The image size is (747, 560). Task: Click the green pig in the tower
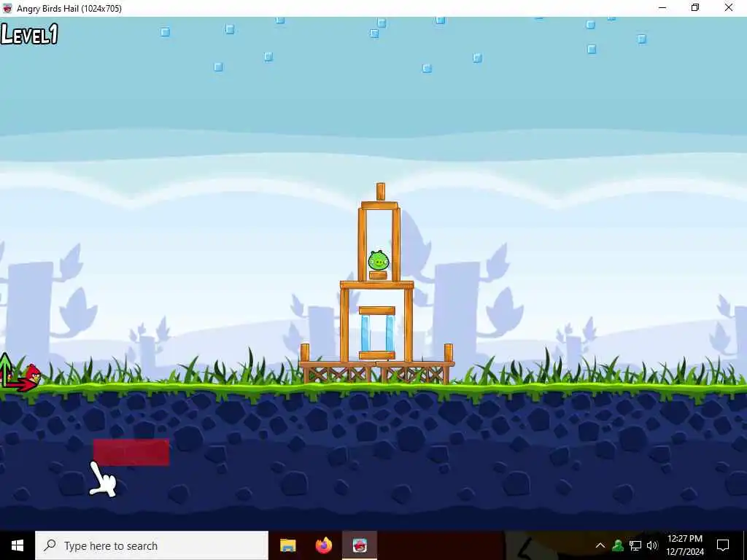click(379, 260)
